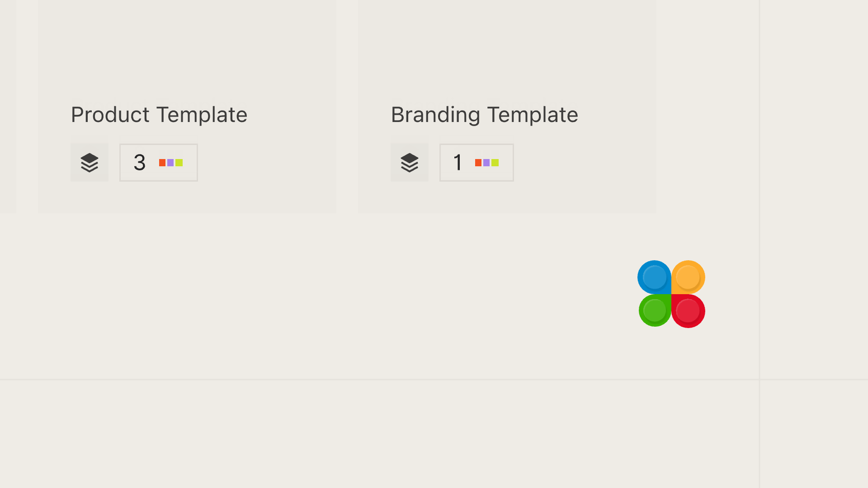Select the Branding Template title
This screenshot has width=868, height=488.
(x=485, y=114)
